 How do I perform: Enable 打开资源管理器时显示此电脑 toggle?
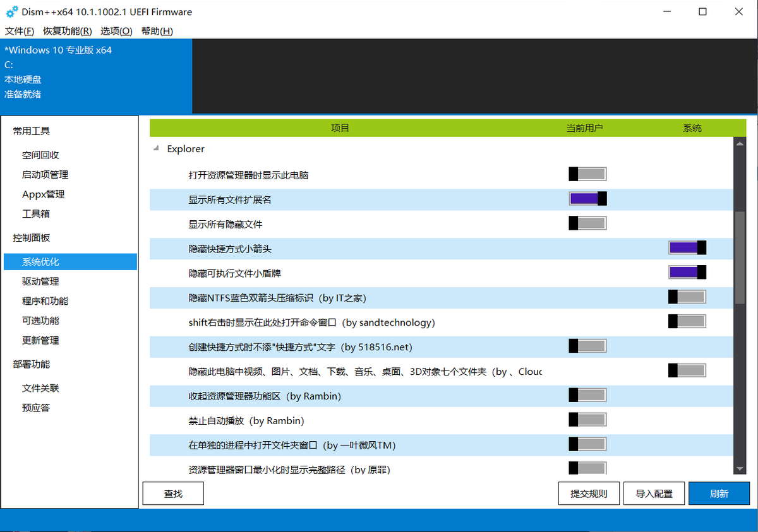[587, 174]
